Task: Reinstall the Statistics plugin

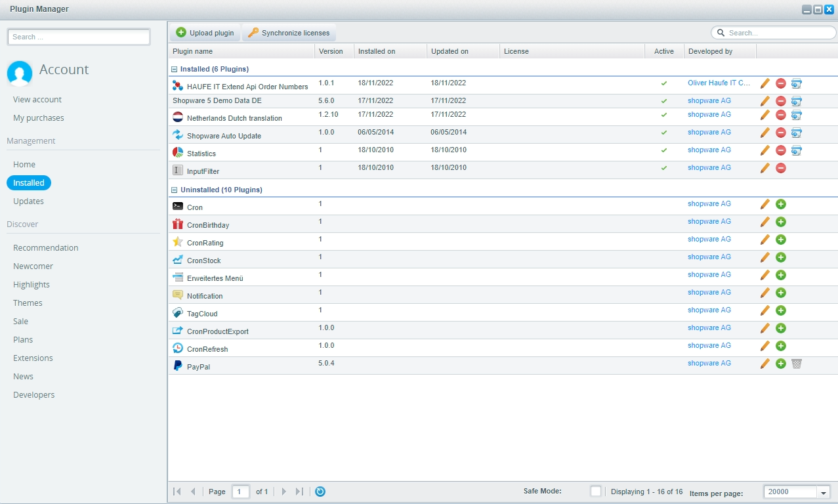Action: click(797, 150)
